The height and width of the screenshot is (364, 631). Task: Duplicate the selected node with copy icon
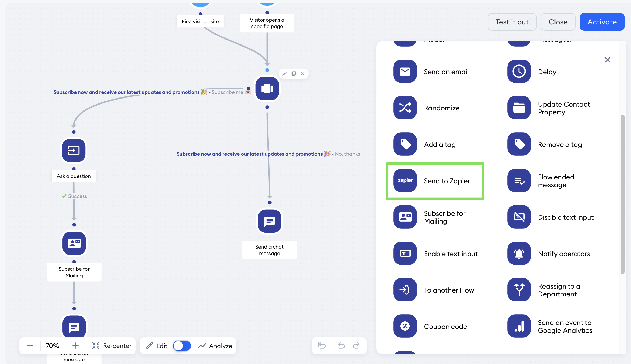[x=294, y=74]
